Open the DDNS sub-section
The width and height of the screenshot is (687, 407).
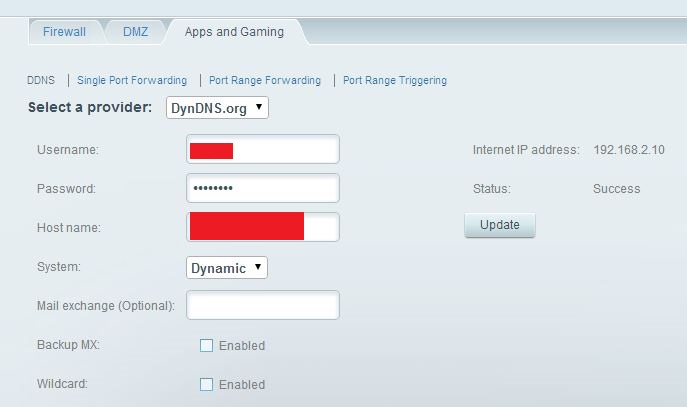point(41,80)
